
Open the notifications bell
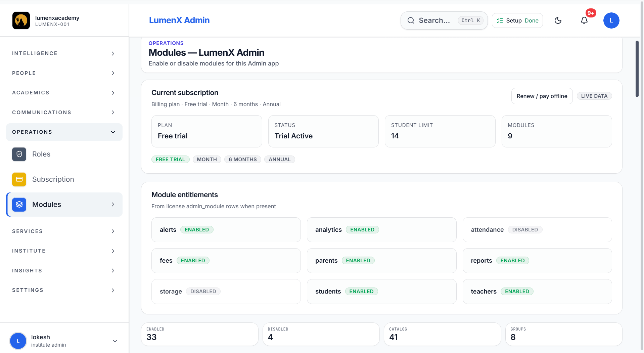(584, 20)
